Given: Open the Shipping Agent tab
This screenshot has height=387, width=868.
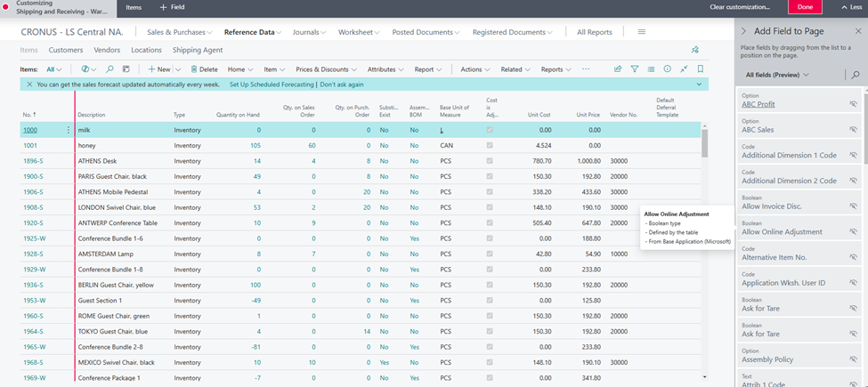Looking at the screenshot, I should click(198, 51).
